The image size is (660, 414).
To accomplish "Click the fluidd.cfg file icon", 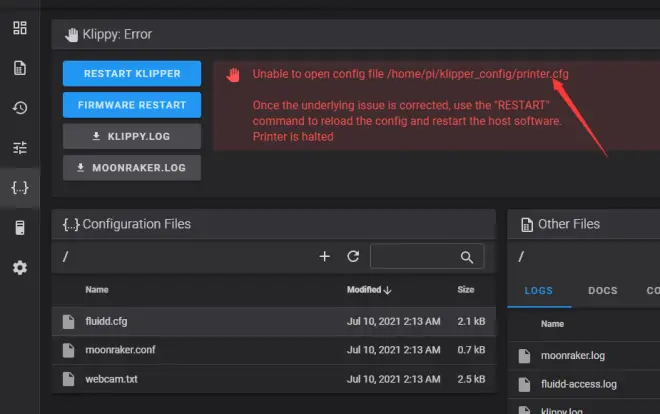I will pyautogui.click(x=68, y=321).
